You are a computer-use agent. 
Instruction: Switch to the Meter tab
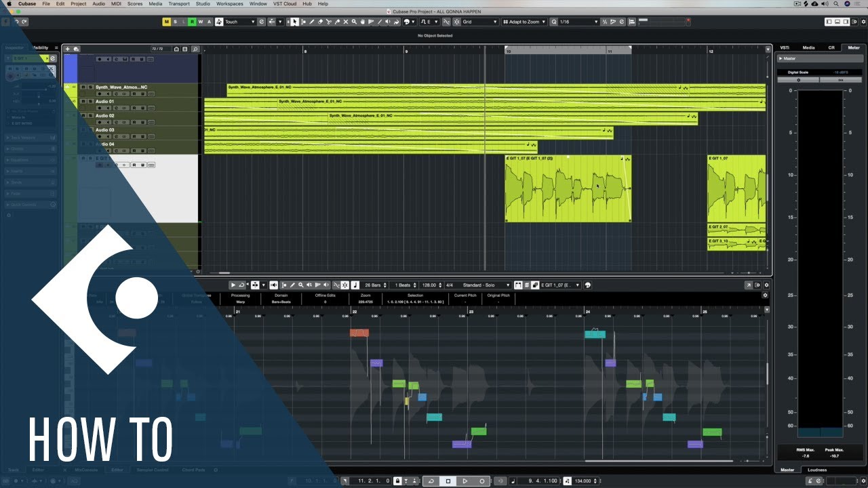pos(853,47)
